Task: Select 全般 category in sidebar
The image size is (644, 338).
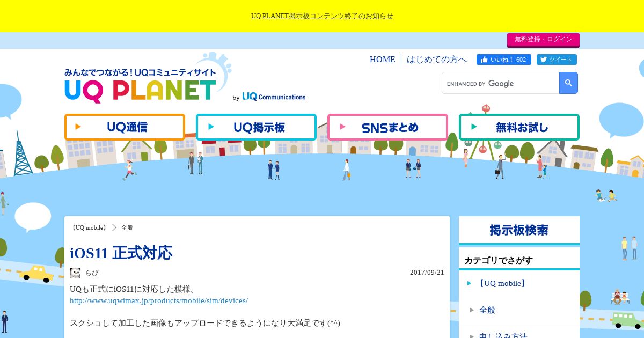Action: 519,310
